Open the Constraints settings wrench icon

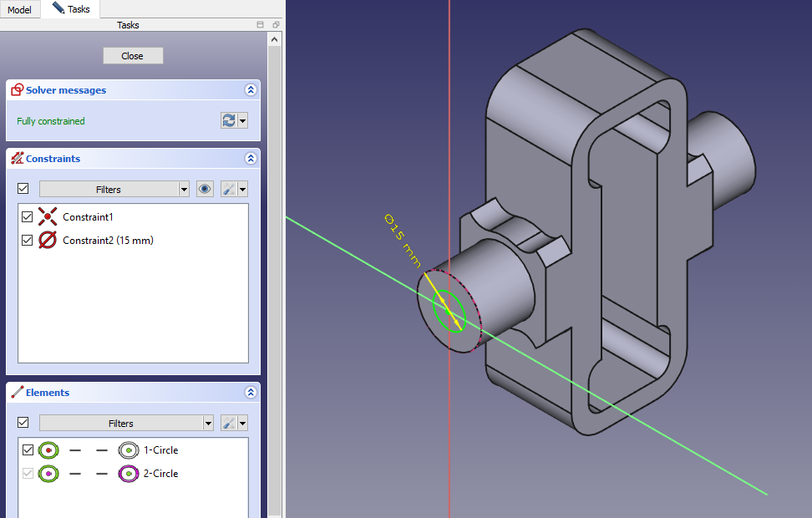click(x=229, y=190)
